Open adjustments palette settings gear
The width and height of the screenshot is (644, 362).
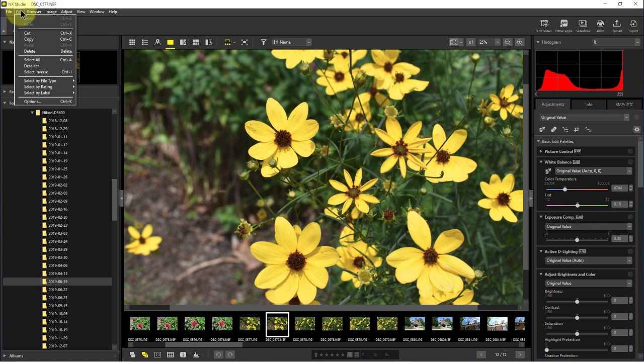636,130
